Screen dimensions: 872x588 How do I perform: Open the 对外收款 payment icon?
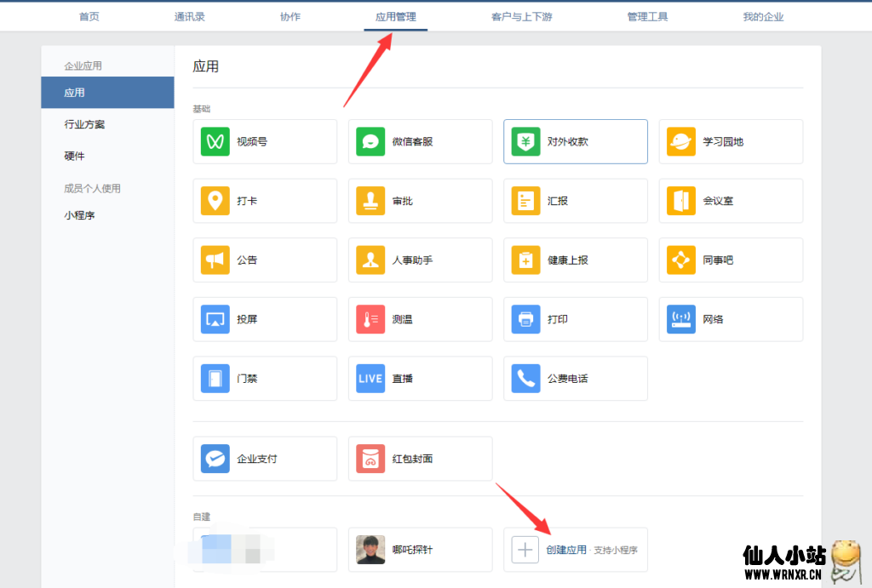pyautogui.click(x=525, y=141)
